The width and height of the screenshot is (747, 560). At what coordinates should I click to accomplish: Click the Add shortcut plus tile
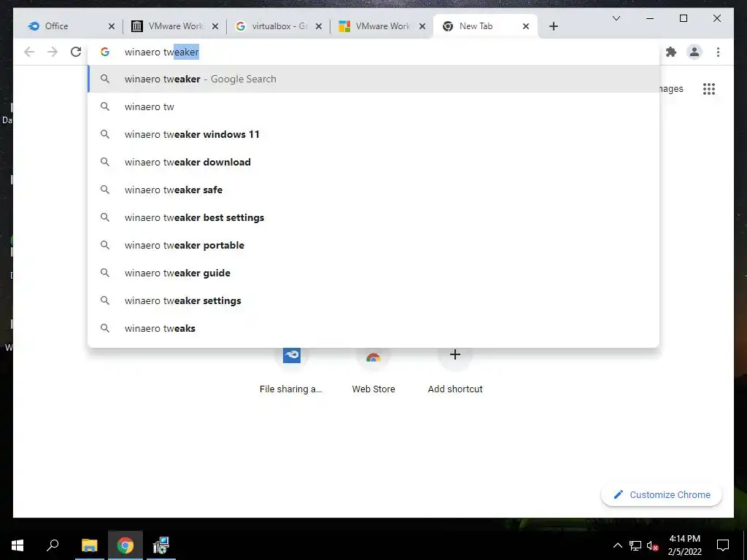(x=455, y=371)
